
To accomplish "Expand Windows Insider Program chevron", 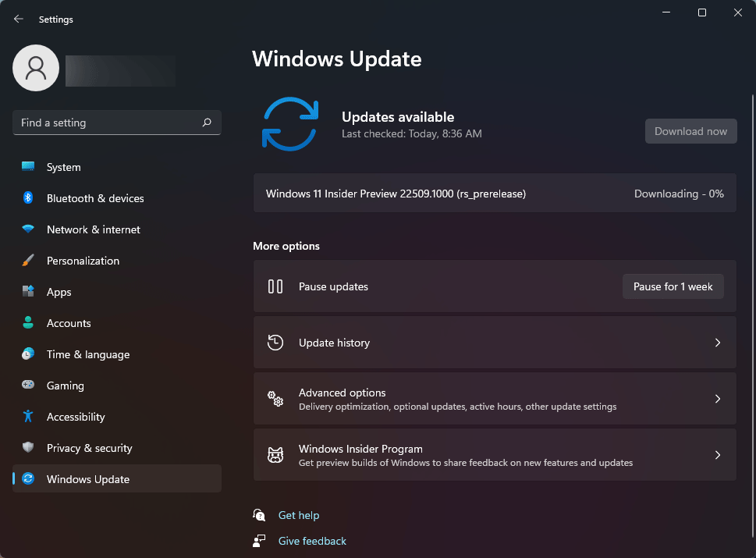I will pos(718,455).
